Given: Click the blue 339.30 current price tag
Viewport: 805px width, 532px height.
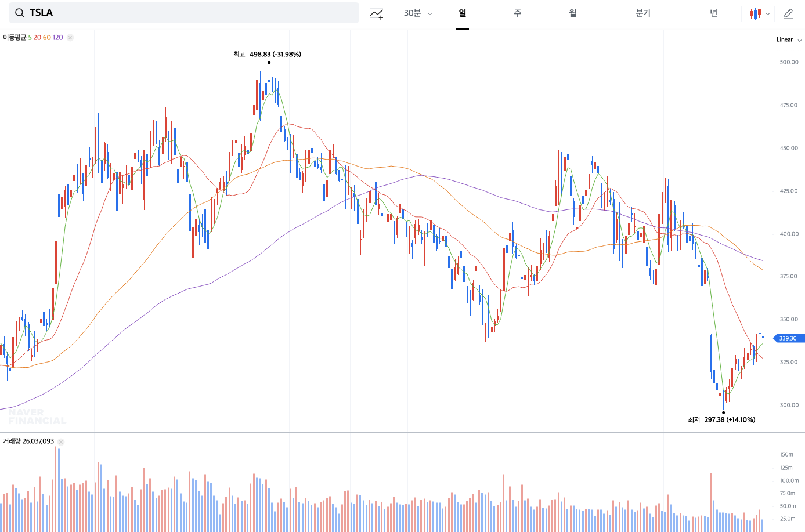Looking at the screenshot, I should (x=788, y=338).
